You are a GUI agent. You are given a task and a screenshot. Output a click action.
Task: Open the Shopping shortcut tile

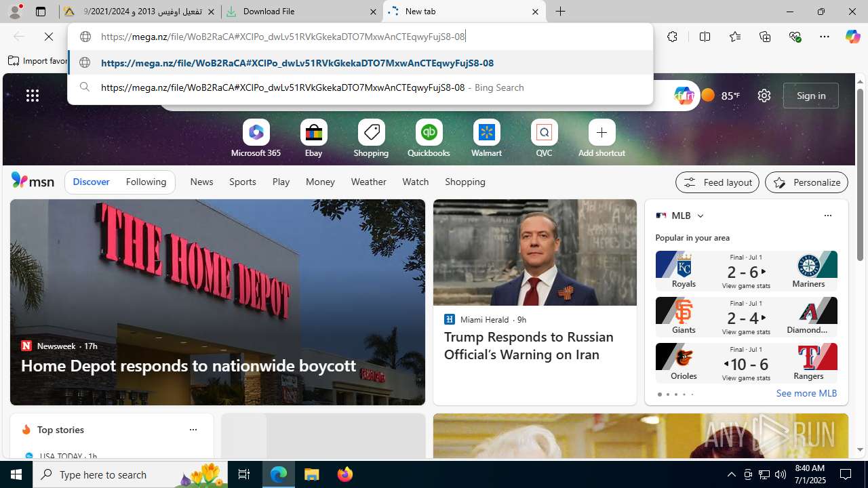coord(371,140)
